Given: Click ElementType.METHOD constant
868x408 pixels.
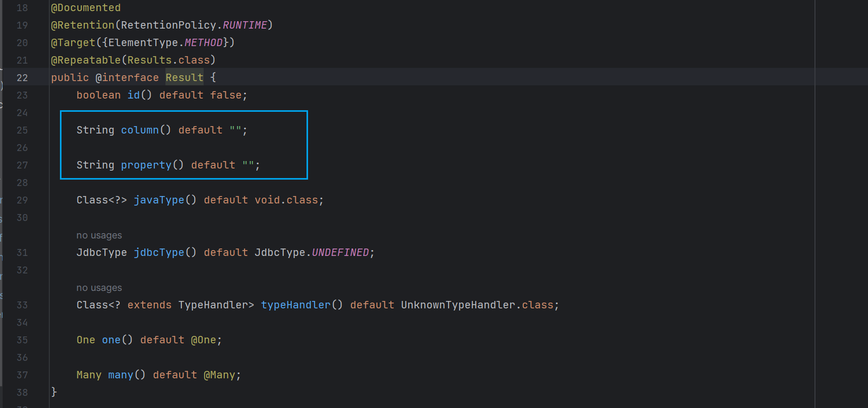Looking at the screenshot, I should tap(165, 42).
